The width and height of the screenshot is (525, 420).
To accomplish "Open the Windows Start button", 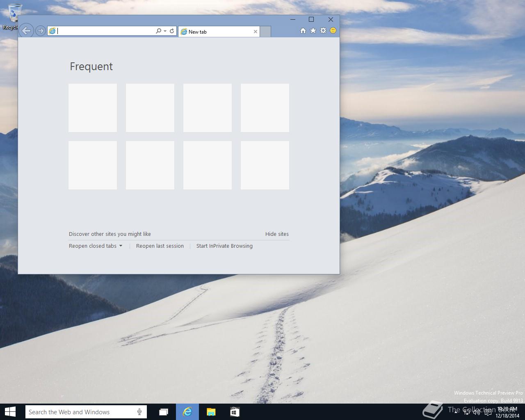I will [10, 412].
